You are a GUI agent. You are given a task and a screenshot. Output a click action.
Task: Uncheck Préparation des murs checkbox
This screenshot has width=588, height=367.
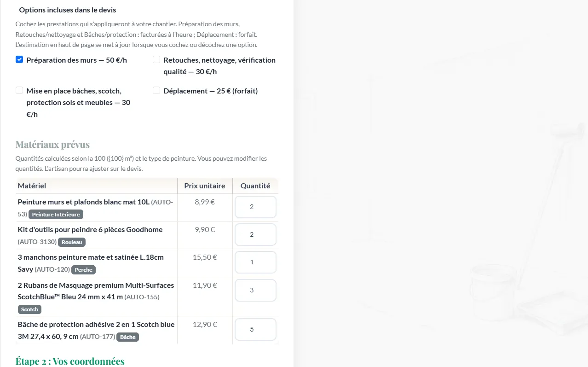pos(19,59)
